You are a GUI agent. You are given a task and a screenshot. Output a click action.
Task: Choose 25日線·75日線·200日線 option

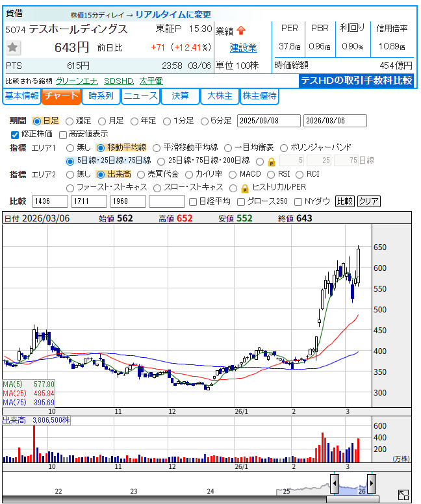pos(161,161)
